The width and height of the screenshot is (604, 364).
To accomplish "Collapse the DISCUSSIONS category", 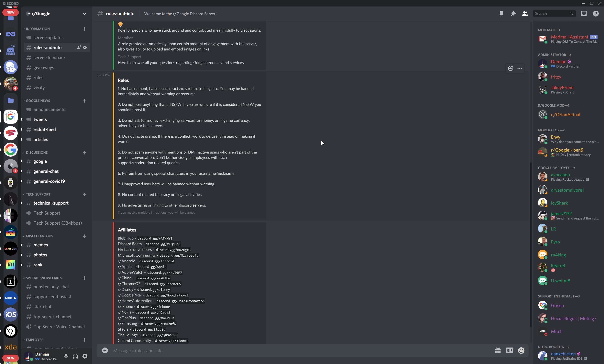I will [37, 152].
